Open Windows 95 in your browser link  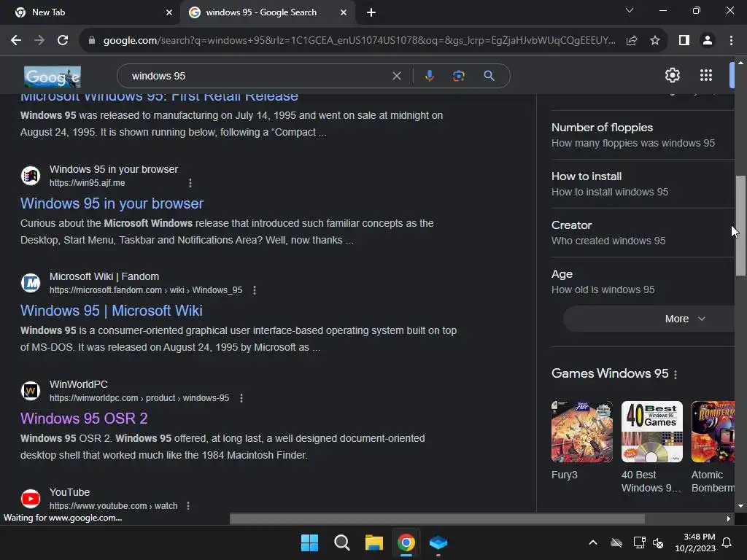(112, 203)
